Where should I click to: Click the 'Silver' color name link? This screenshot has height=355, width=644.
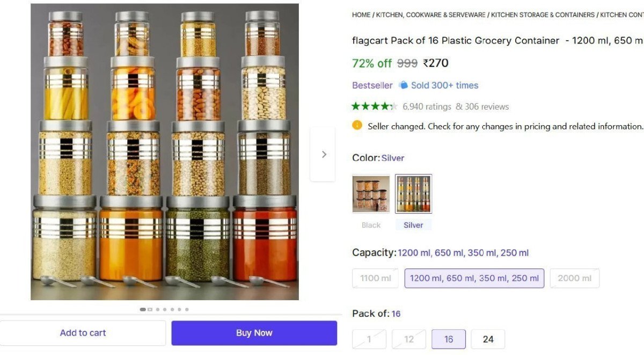coord(392,157)
